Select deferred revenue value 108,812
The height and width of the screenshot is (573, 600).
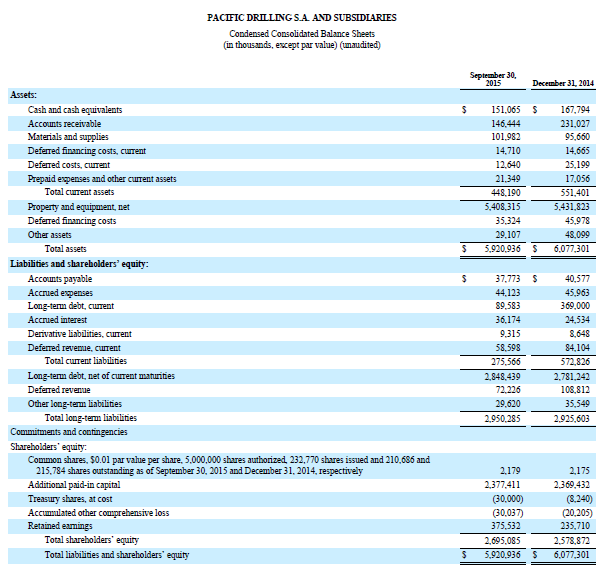[575, 390]
